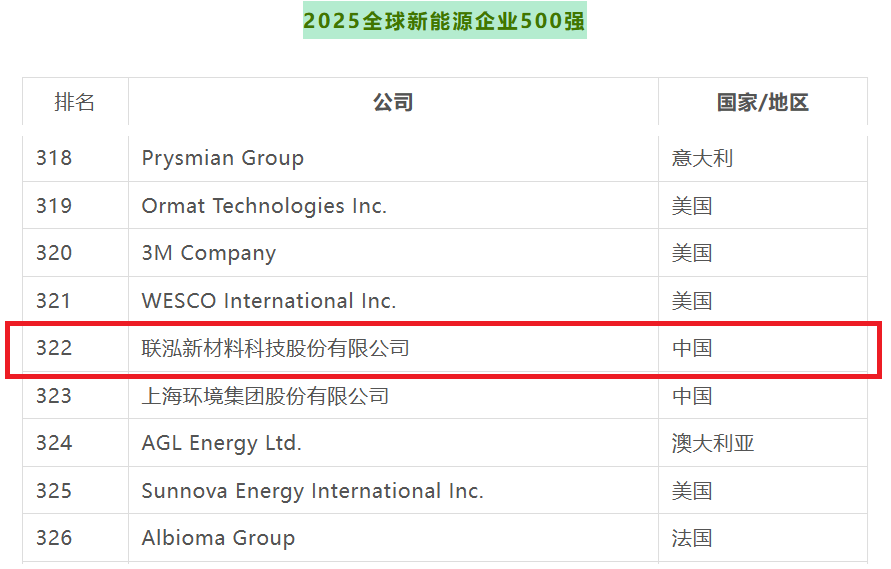Click the 排名 column header
The height and width of the screenshot is (569, 891).
75,102
